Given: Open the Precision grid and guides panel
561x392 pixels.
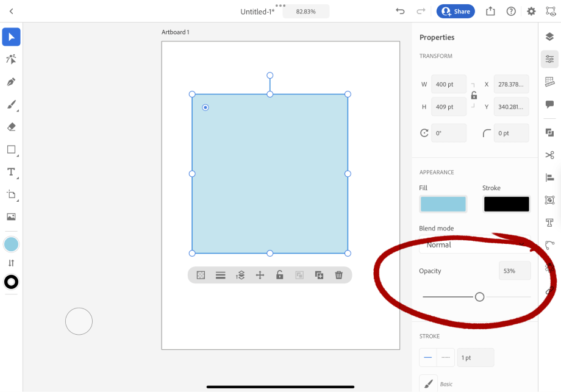Looking at the screenshot, I should coord(549,82).
